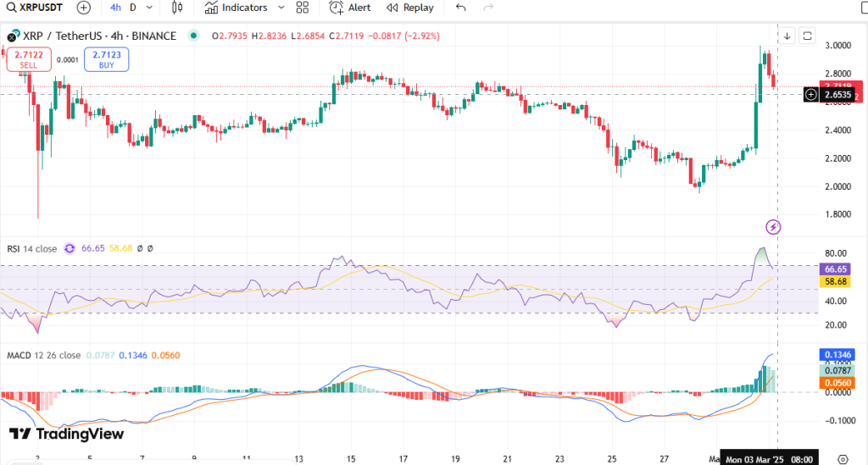The image size is (868, 465).
Task: Click the undo arrow in toolbar
Action: click(x=461, y=8)
